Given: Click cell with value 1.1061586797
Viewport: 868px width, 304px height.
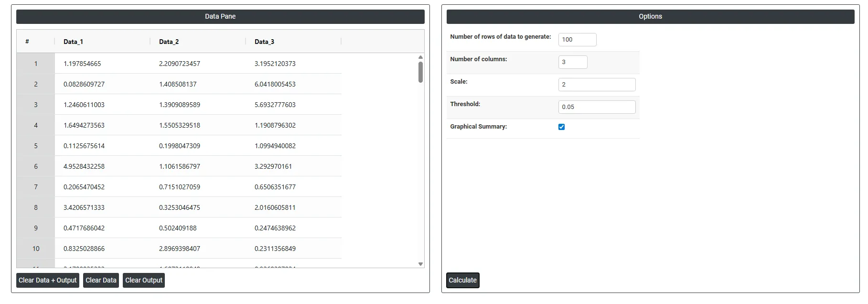Looking at the screenshot, I should click(x=198, y=166).
